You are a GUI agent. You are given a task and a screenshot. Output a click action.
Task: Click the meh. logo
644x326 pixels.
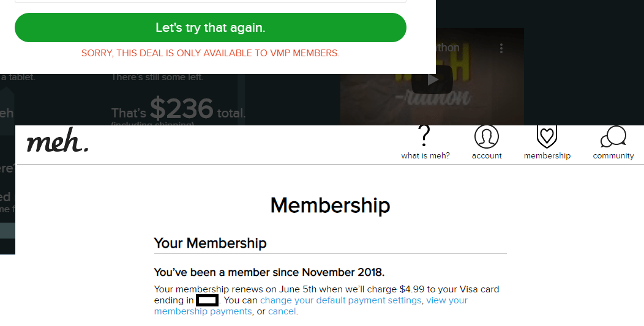58,143
